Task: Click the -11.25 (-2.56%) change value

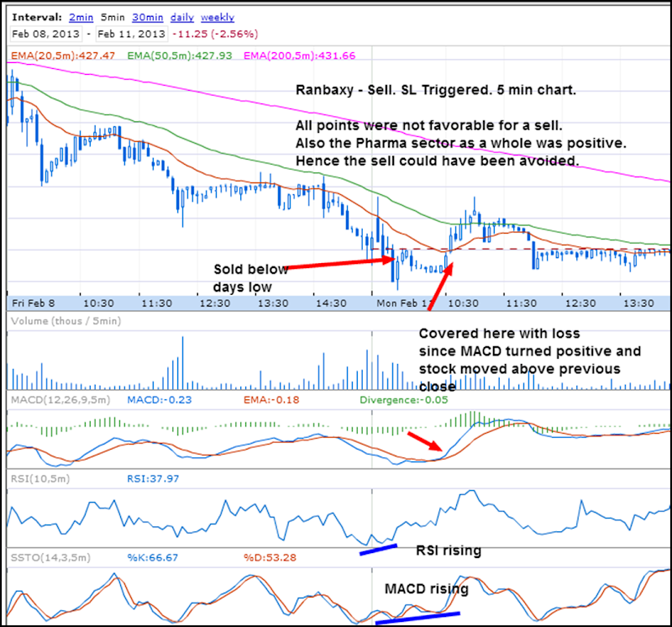Action: coord(215,34)
